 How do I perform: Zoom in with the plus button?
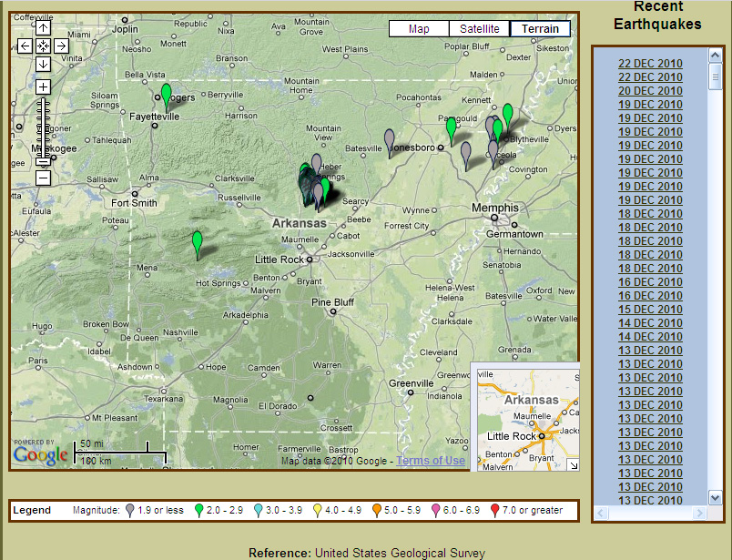pos(43,87)
